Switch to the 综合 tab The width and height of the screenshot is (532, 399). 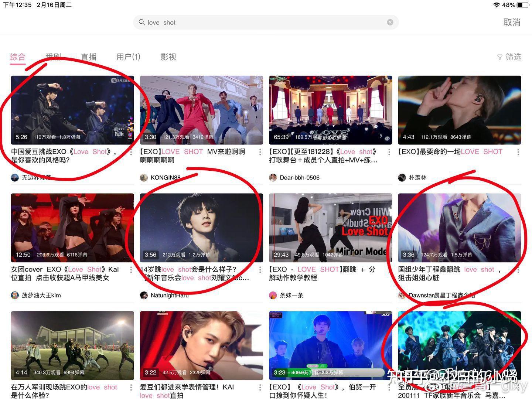pyautogui.click(x=18, y=57)
